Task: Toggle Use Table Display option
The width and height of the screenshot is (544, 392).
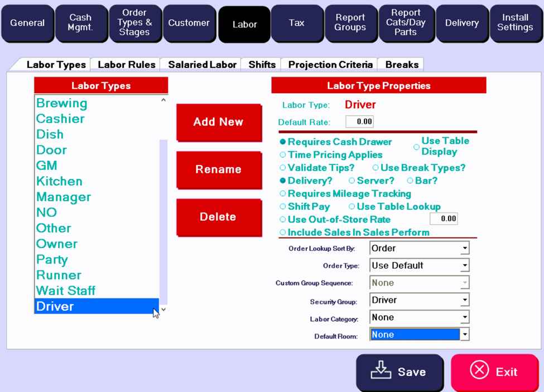Action: pyautogui.click(x=441, y=146)
